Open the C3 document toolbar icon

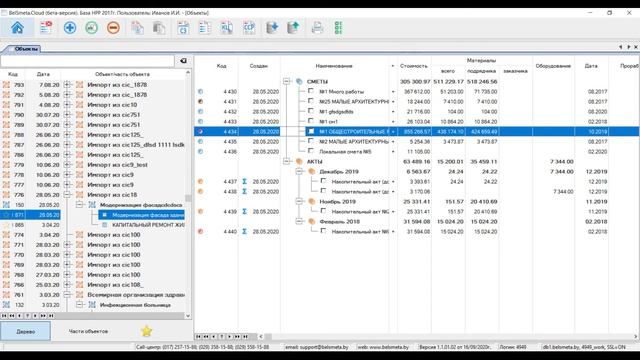click(183, 28)
